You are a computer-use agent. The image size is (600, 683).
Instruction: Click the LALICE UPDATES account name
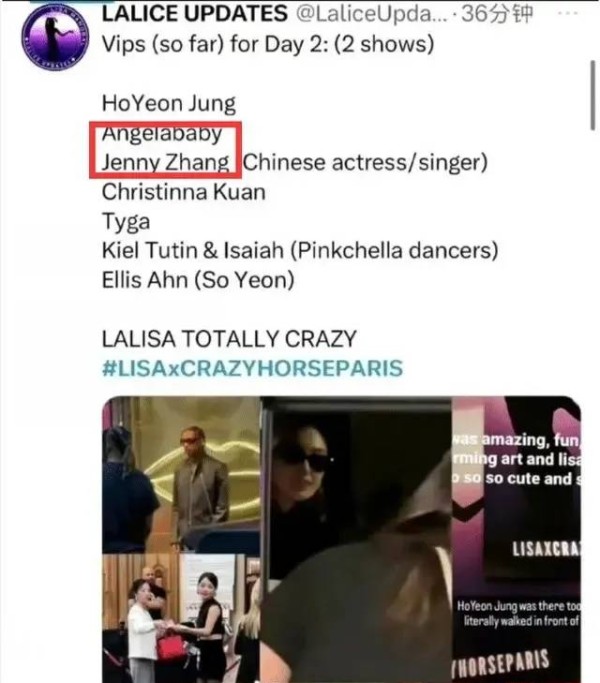[194, 14]
